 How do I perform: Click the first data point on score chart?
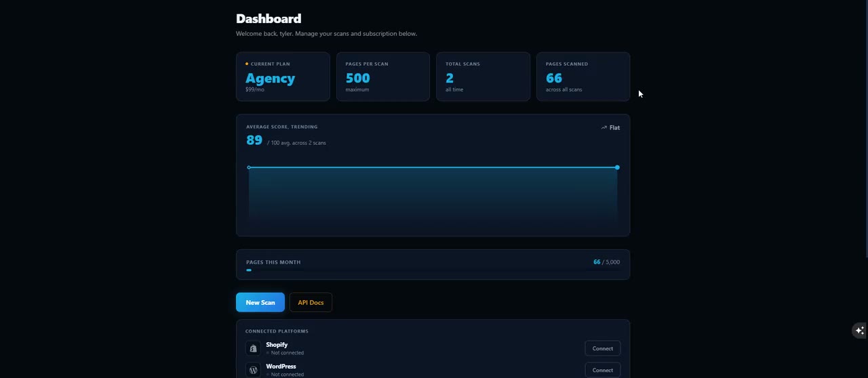[249, 167]
